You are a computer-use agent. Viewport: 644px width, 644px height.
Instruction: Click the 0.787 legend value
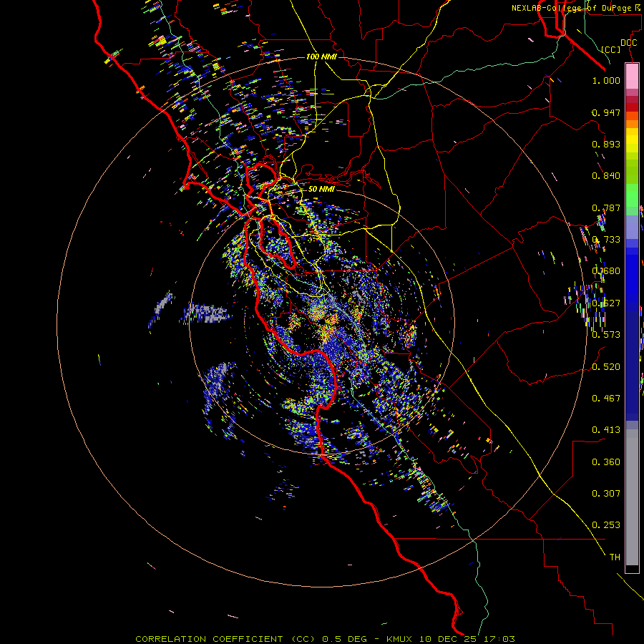[606, 208]
